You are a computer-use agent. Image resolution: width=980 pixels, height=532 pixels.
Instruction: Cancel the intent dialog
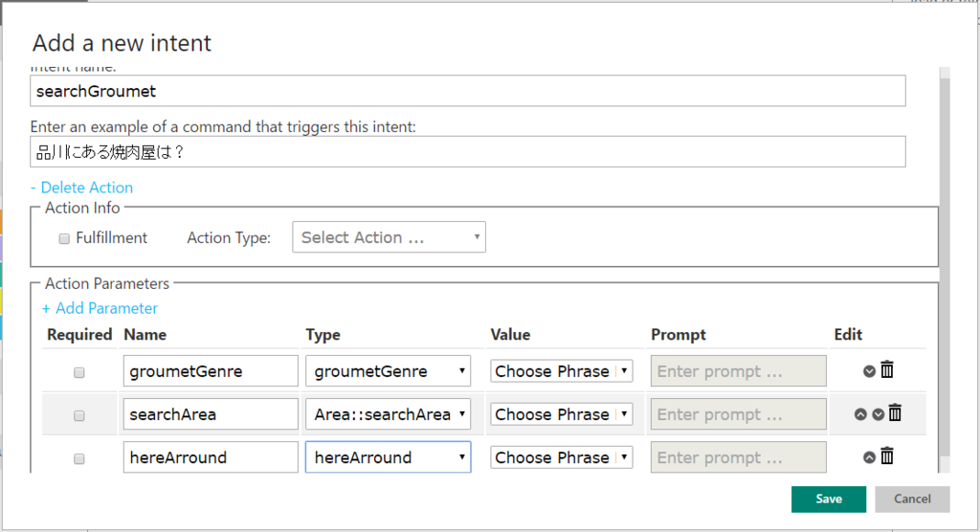[912, 499]
